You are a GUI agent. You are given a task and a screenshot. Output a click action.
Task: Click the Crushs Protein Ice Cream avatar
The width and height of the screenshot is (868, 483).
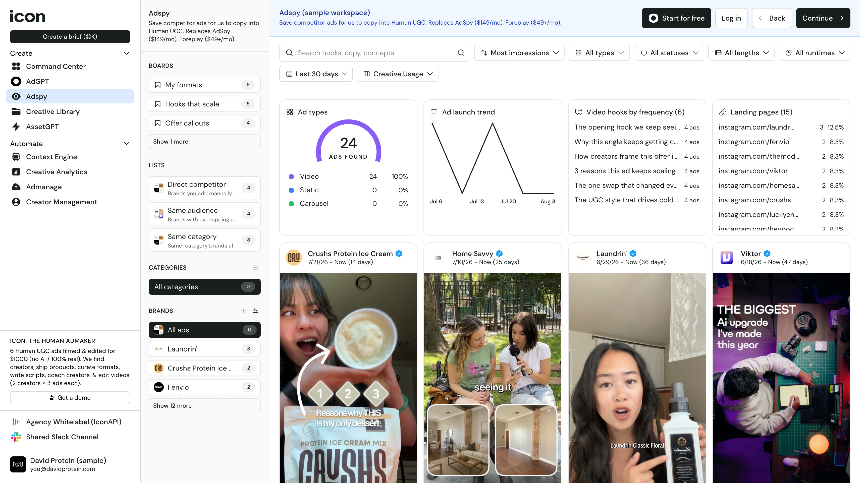(294, 258)
